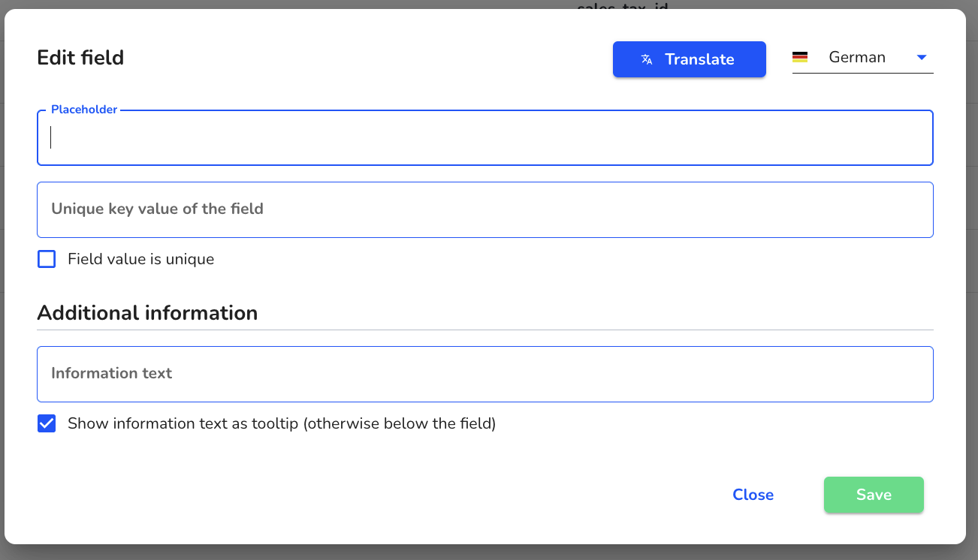Screen dimensions: 978x560
Task: Click the Field value is unique label
Action: coord(141,259)
